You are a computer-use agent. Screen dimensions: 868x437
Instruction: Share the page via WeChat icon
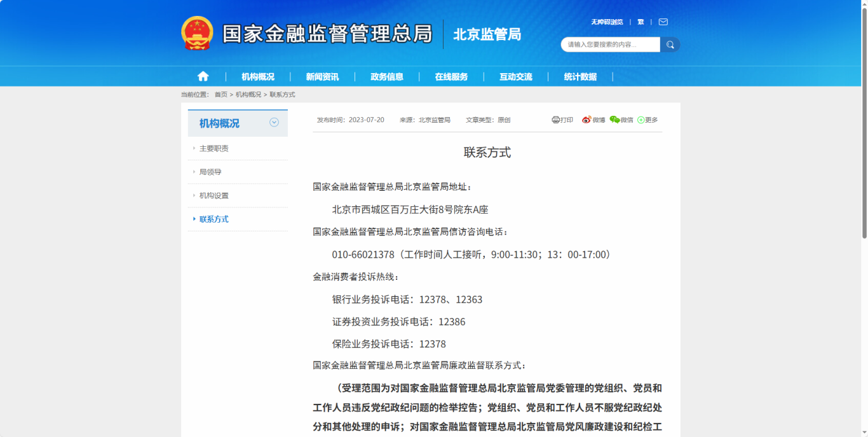(614, 120)
